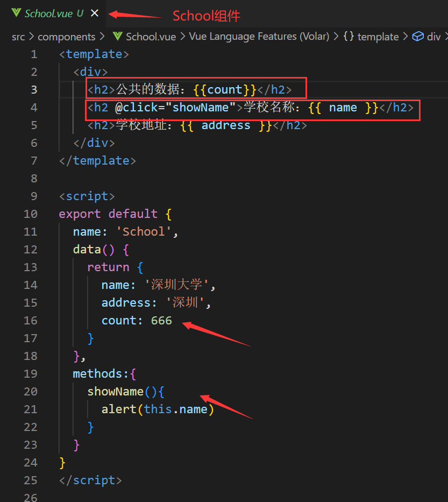Open the School.vue breadcrumb segment
Image resolution: width=448 pixels, height=502 pixels.
click(151, 37)
